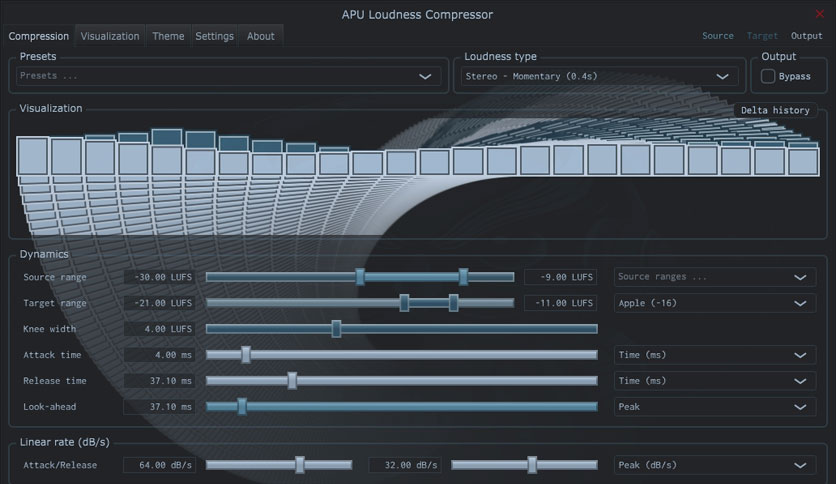The image size is (836, 484).
Task: Toggle the Source display link
Action: pos(718,36)
